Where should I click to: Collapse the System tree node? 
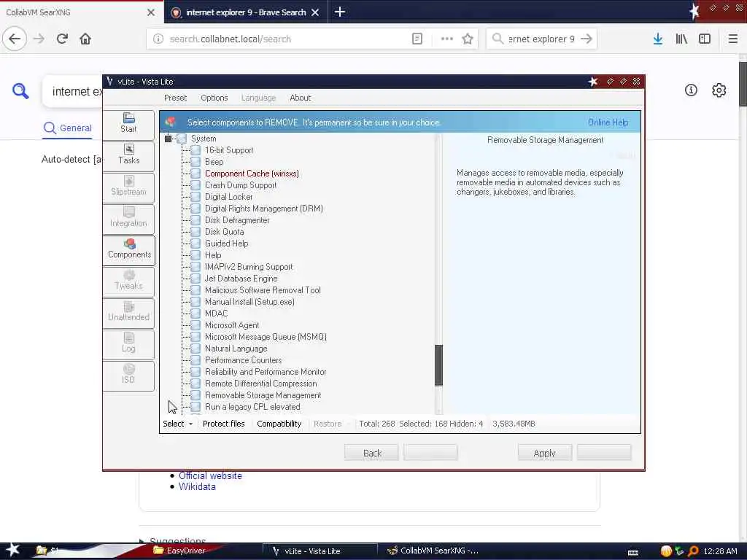[169, 139]
